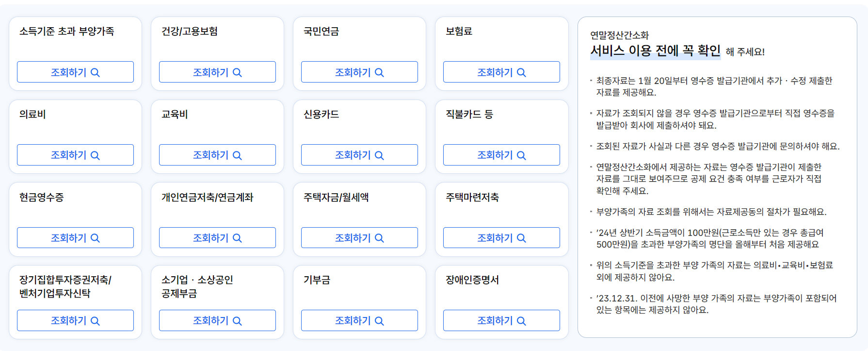Click the magnifier icon on 장애인증명서 조회하기

tap(523, 320)
